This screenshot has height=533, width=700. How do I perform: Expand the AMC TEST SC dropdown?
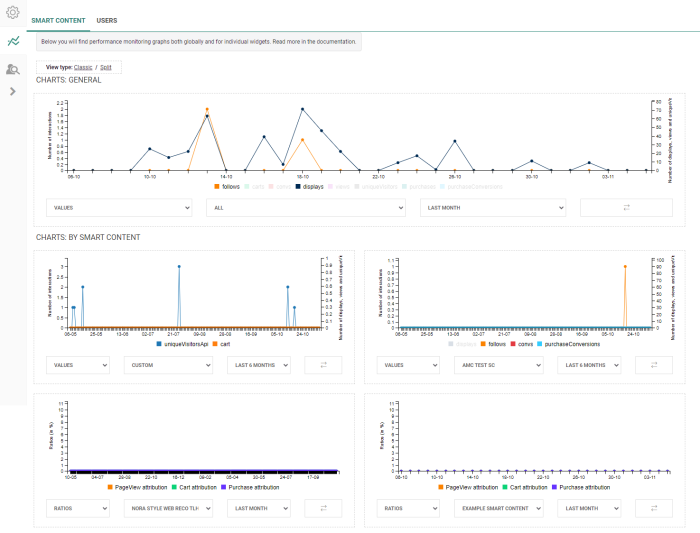[496, 366]
